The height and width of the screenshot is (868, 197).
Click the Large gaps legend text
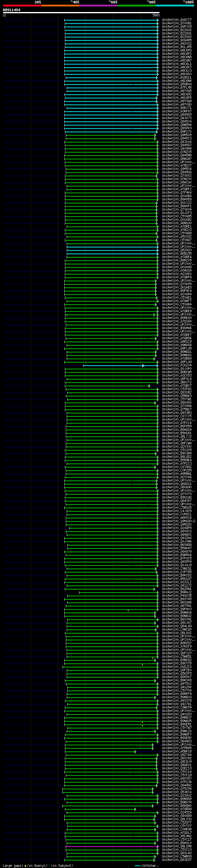(38, 865)
